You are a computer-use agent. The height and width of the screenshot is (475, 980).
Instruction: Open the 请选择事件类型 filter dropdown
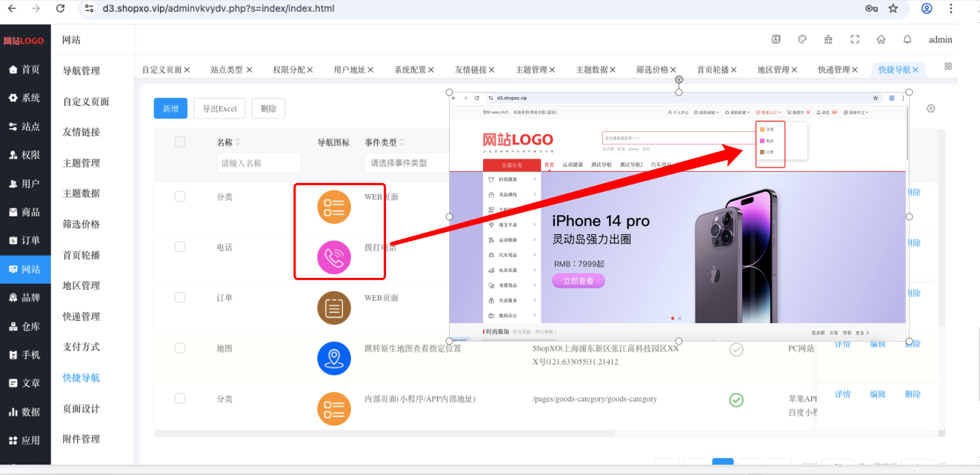click(407, 163)
